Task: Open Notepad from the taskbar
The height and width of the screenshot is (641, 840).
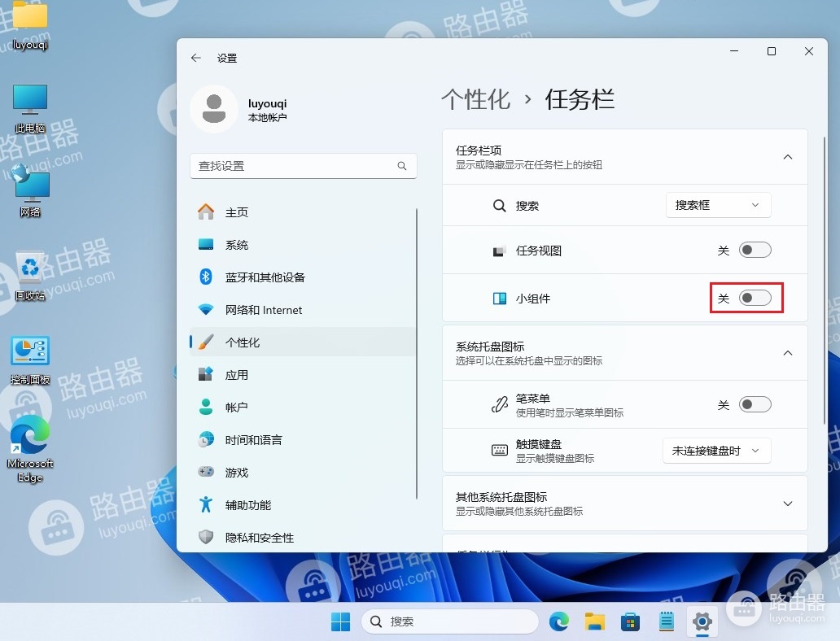Action: coord(667,621)
